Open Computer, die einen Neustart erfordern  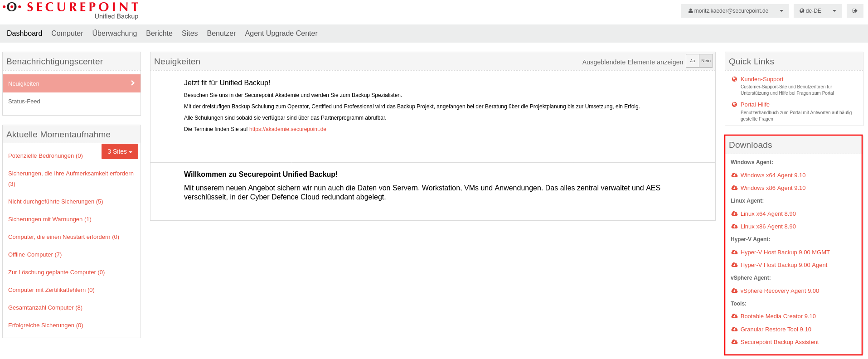63,237
